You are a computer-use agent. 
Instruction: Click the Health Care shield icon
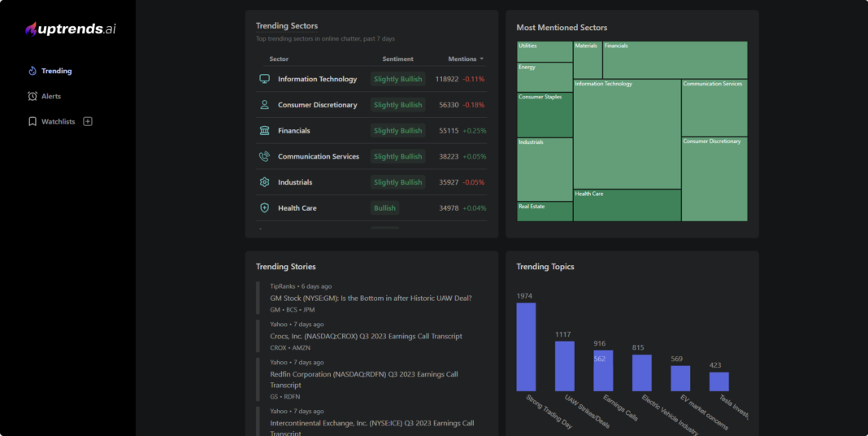[x=264, y=208]
